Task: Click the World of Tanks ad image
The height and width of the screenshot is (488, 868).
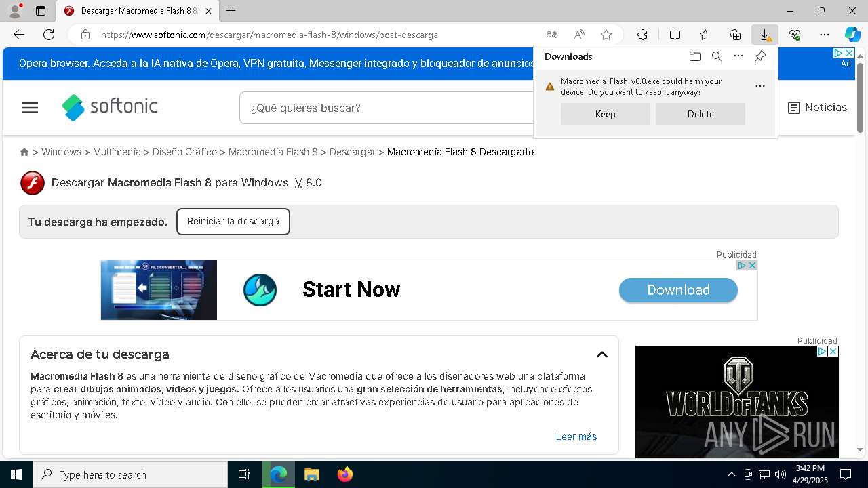Action: tap(737, 402)
